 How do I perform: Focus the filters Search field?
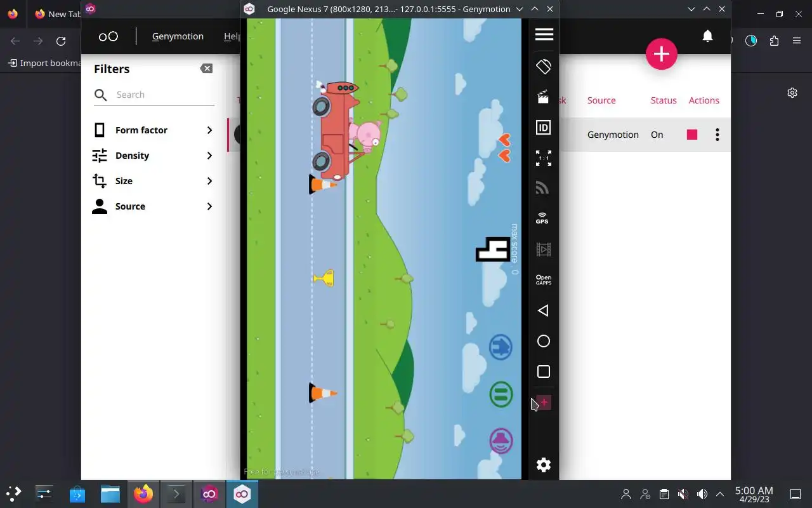click(x=154, y=95)
